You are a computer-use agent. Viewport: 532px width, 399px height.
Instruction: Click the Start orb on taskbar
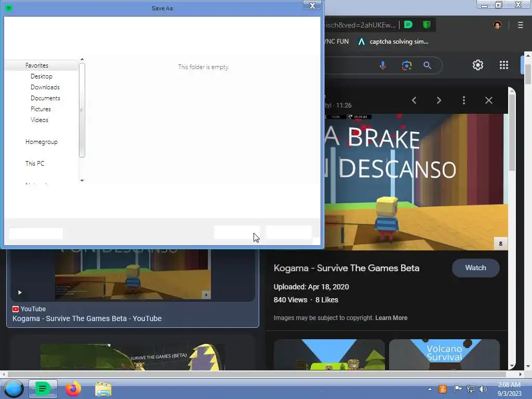pyautogui.click(x=14, y=389)
